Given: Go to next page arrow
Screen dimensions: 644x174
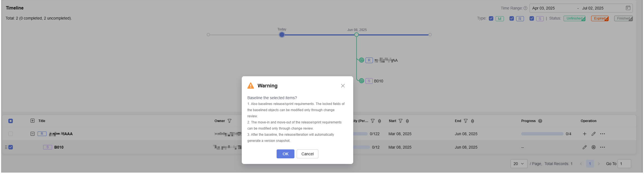Looking at the screenshot, I should 599,164.
